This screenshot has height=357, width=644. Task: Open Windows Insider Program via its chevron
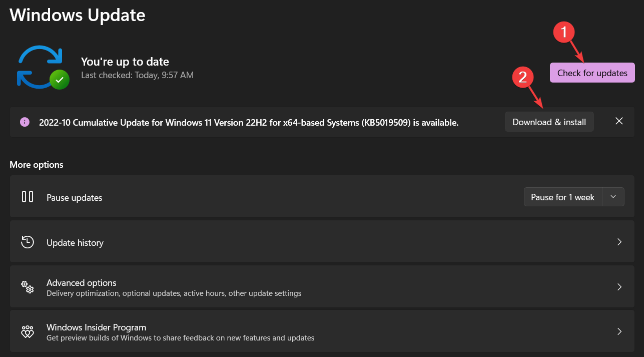(x=619, y=331)
